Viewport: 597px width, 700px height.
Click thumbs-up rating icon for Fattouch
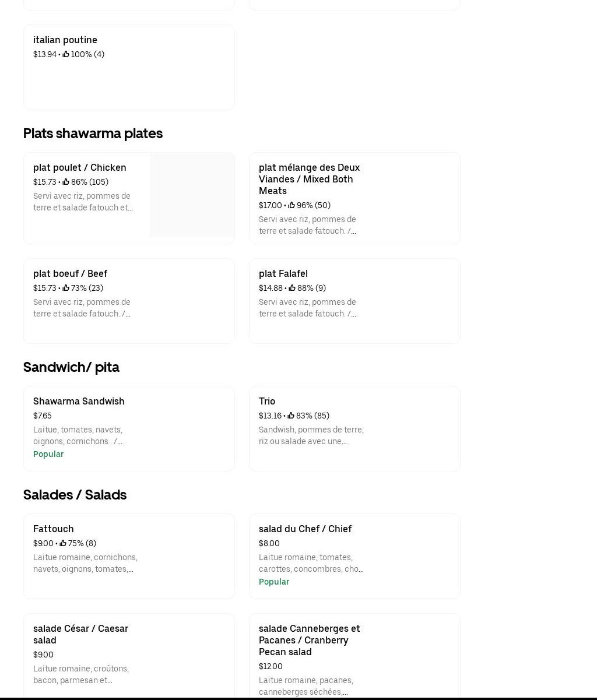(x=63, y=543)
